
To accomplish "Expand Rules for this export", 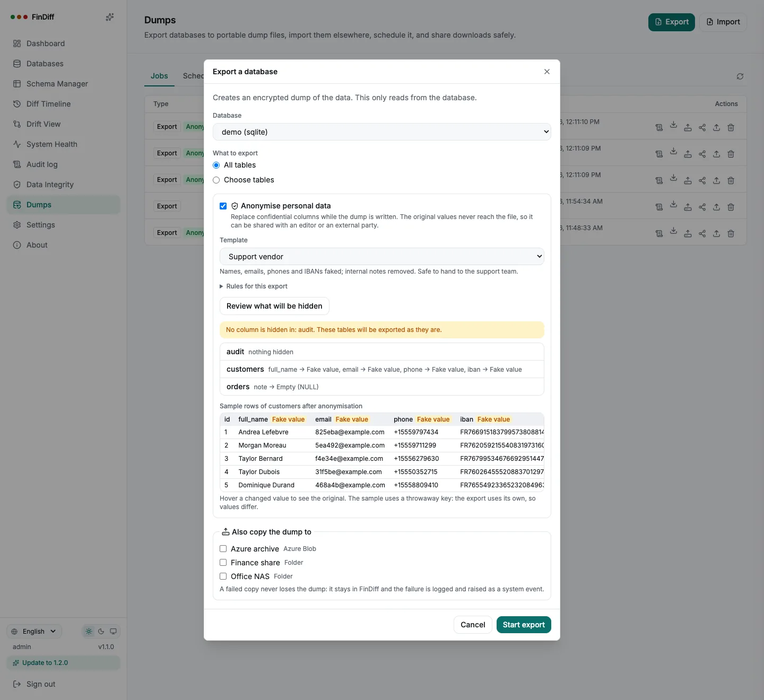I will [x=254, y=286].
